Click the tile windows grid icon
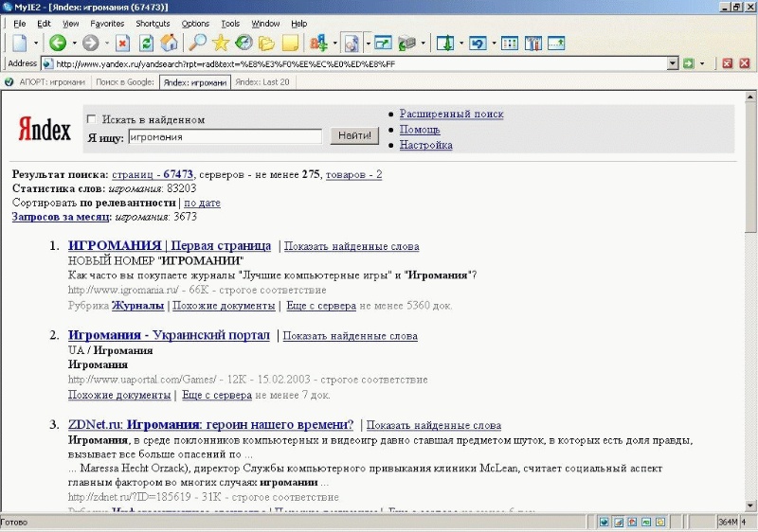 [x=510, y=44]
